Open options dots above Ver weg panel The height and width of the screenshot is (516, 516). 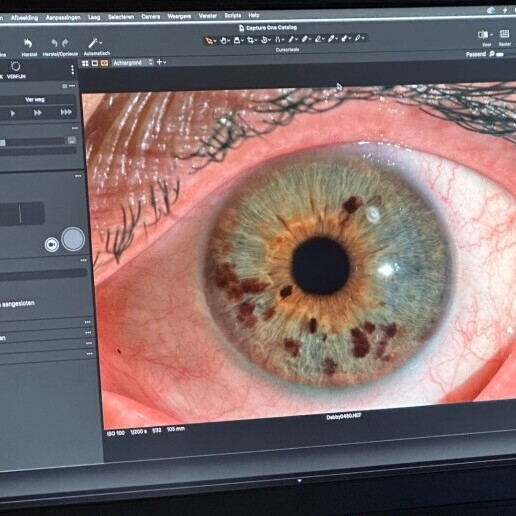[x=72, y=86]
